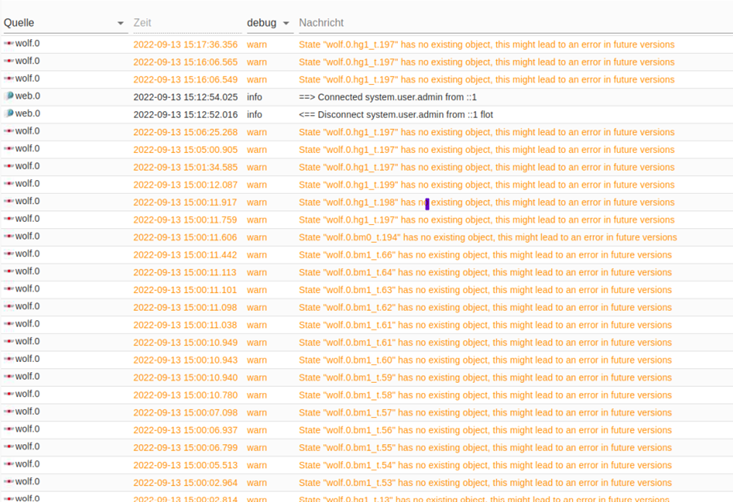Screen dimensions: 734x503
Task: Click web.0 adapter icon in 15:12:54.025 row
Action: (8, 96)
